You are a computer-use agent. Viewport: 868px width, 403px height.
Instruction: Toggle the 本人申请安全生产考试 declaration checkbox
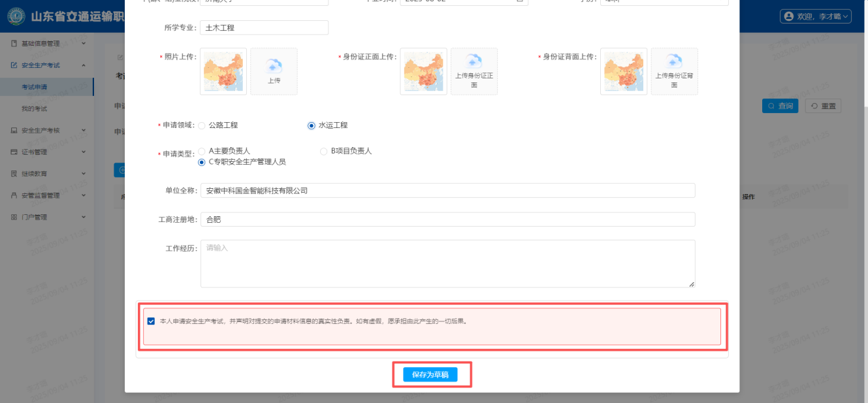(152, 321)
